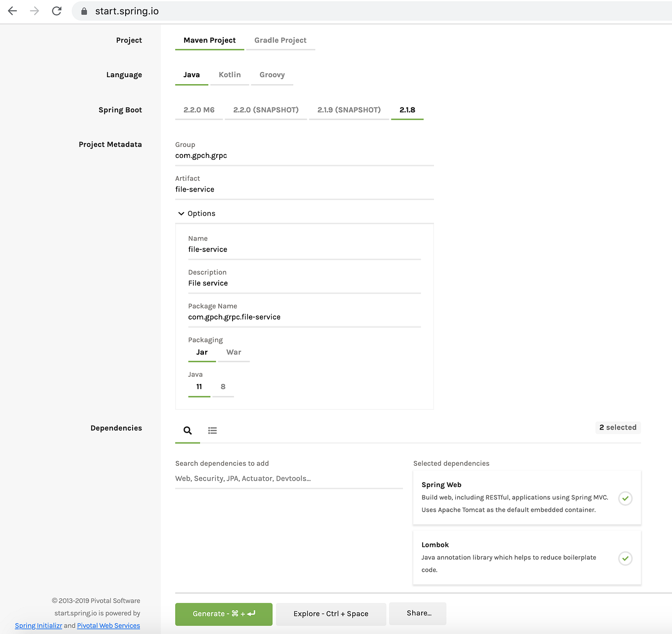This screenshot has width=672, height=634.
Task: Select War packaging
Action: (x=234, y=352)
